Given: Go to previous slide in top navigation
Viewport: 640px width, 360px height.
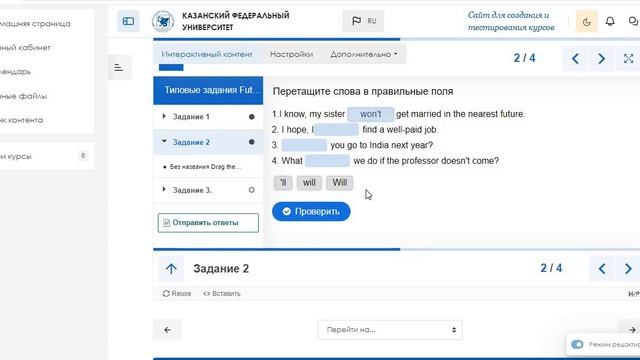Looking at the screenshot, I should pos(575,59).
